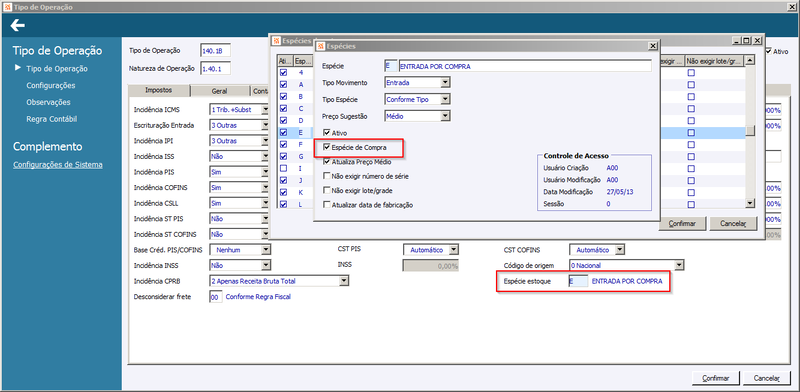
Task: Click Natureza de Operação field
Action: coord(215,69)
